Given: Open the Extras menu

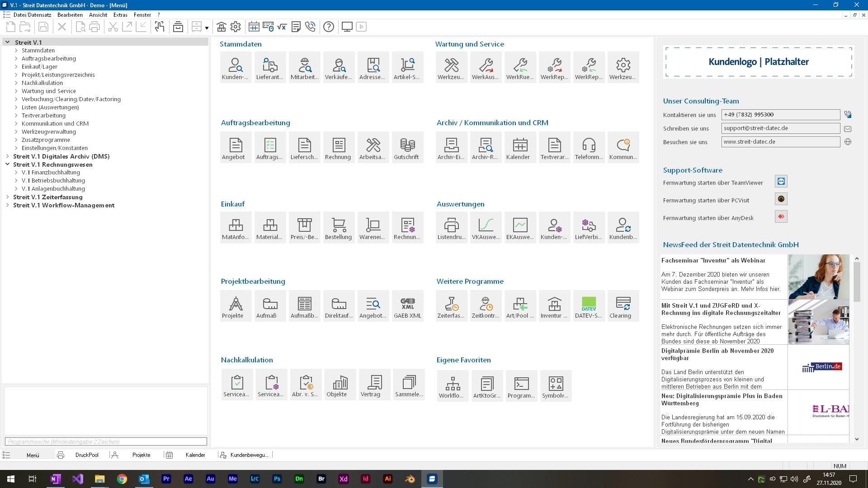Looking at the screenshot, I should pos(120,15).
